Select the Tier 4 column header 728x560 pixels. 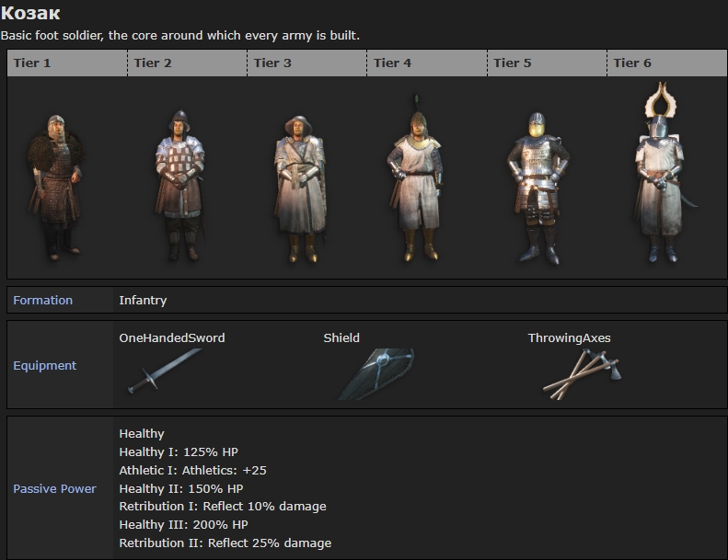(x=392, y=63)
